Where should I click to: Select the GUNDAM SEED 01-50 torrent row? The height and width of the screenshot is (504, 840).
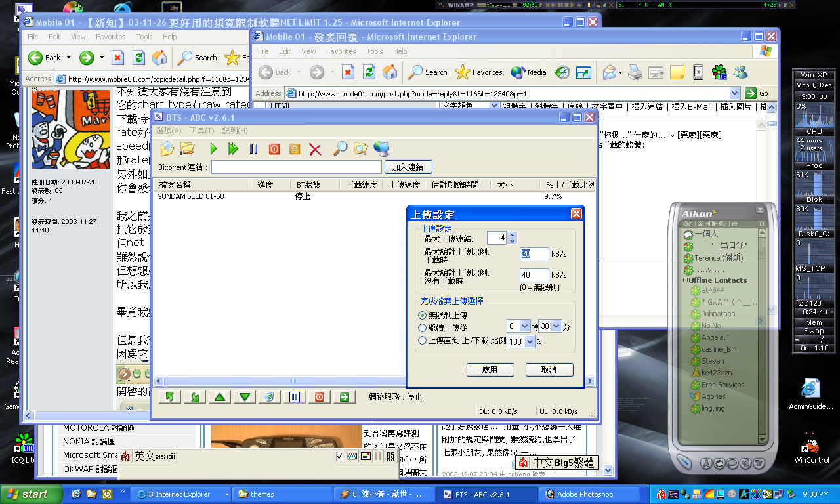point(375,196)
